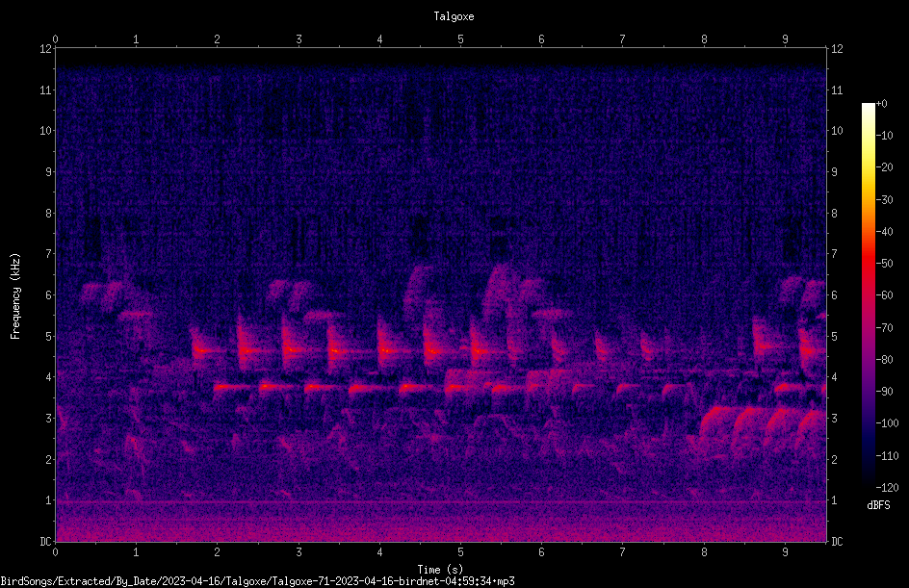
Task: Click the 5 second tick on bottom axis
Action: 461,552
